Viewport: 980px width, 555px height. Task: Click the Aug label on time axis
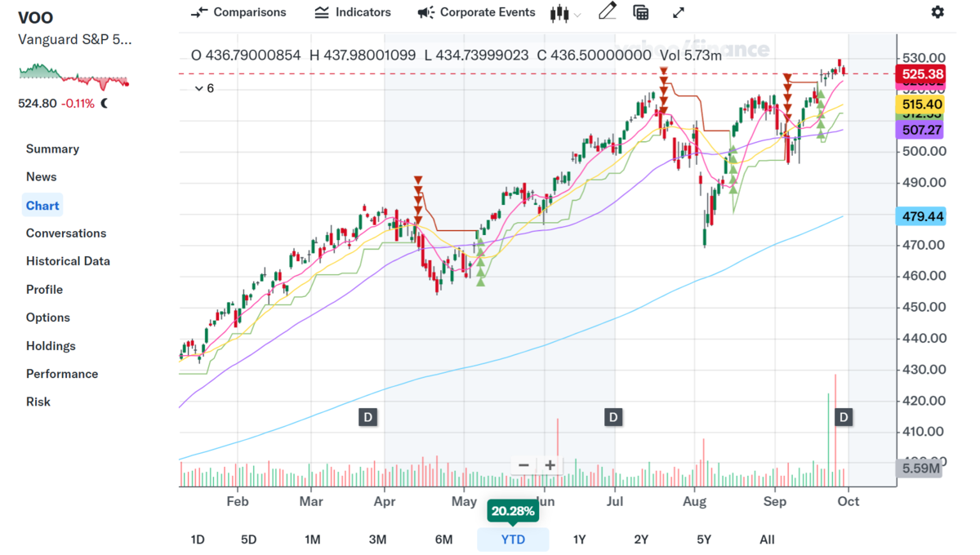[694, 501]
